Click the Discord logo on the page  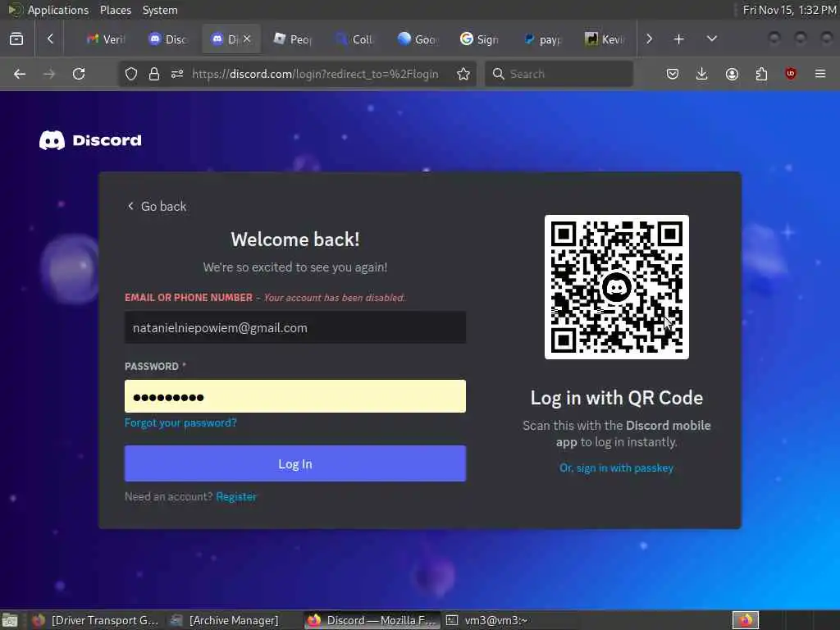point(90,140)
